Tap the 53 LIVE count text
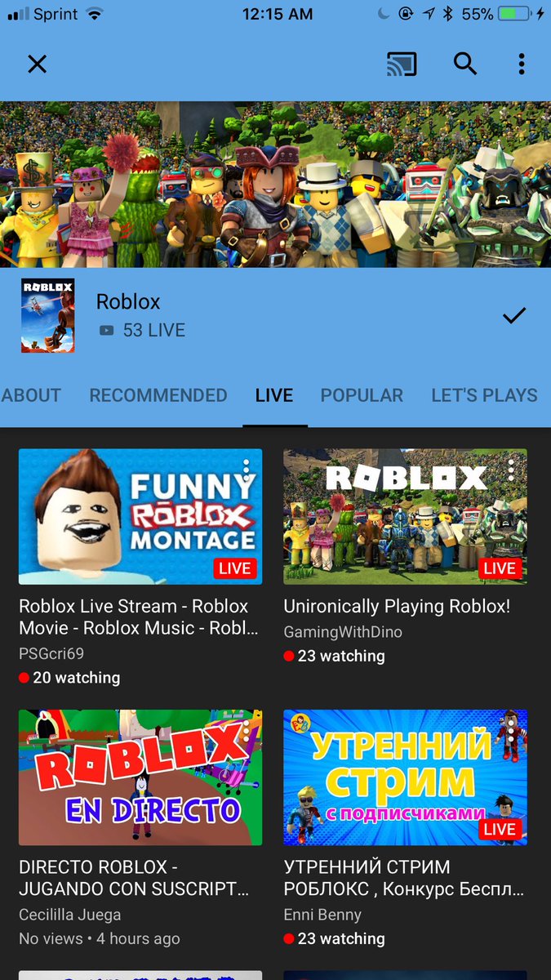Viewport: 551px width, 980px height. click(x=154, y=331)
